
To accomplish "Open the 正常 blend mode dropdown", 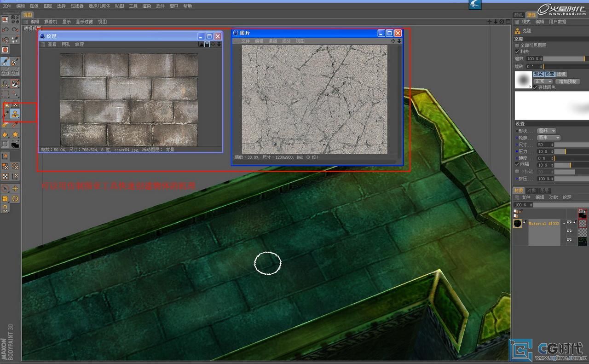I will 543,81.
